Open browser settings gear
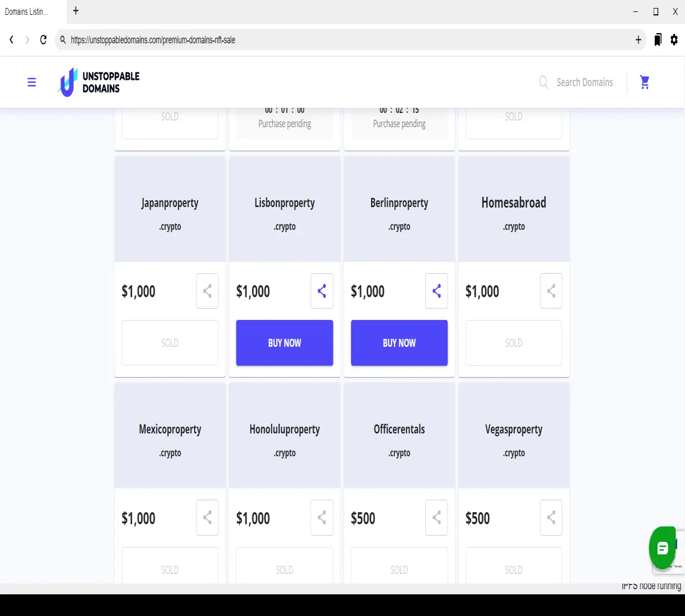 pyautogui.click(x=674, y=40)
